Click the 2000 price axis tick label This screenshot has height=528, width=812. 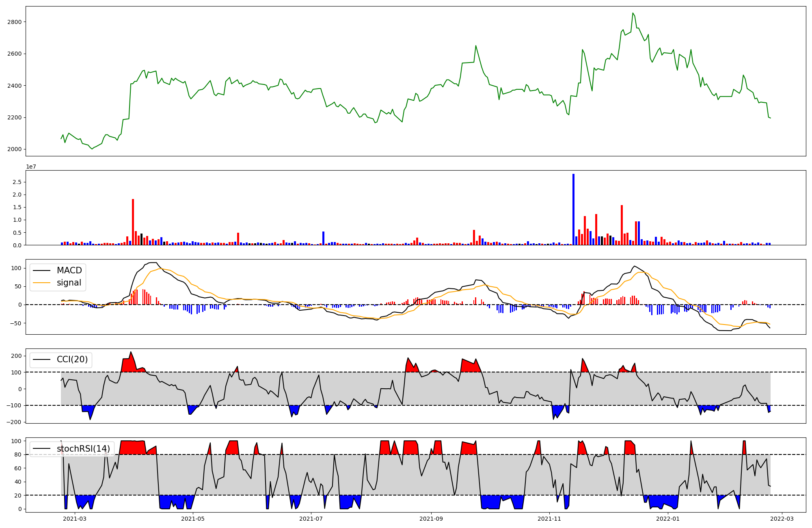coord(14,149)
